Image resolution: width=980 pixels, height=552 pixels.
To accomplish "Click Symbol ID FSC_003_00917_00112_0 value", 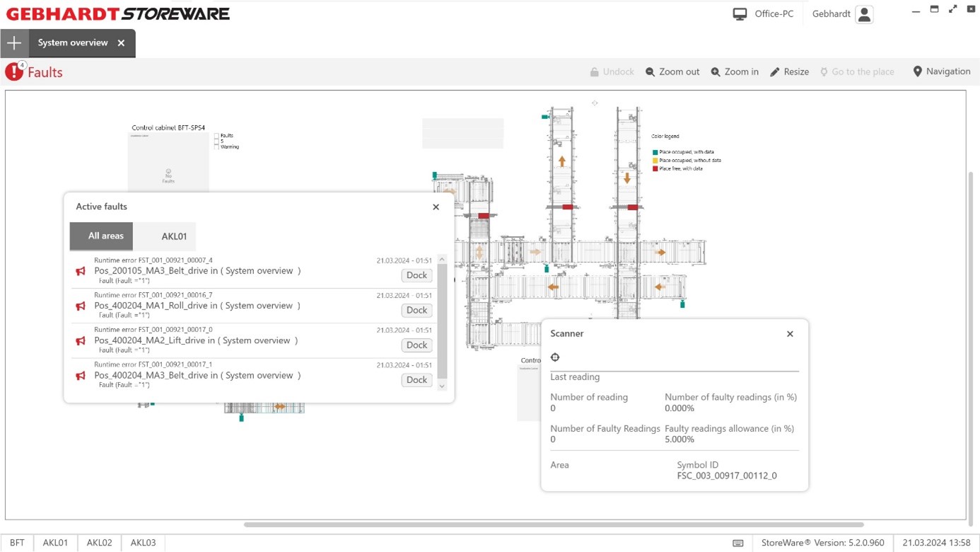I will click(x=727, y=476).
